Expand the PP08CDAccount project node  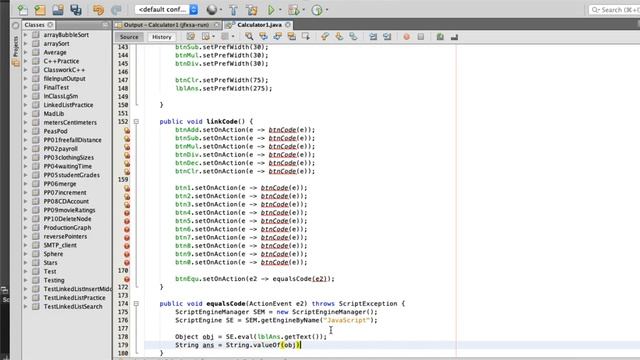click(26, 202)
